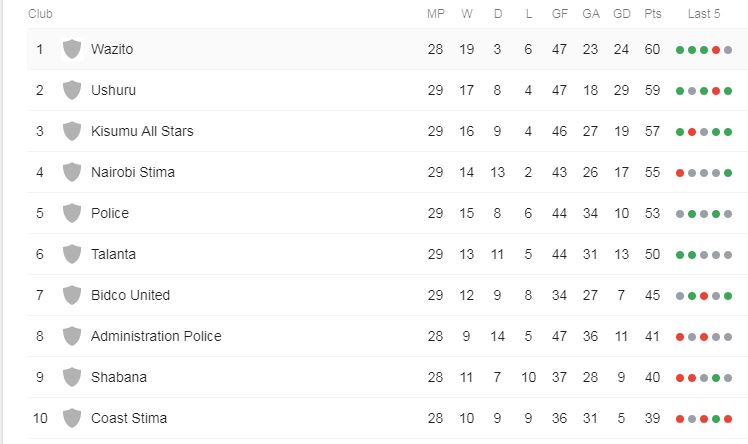Click the Bidco United shield icon

click(72, 295)
